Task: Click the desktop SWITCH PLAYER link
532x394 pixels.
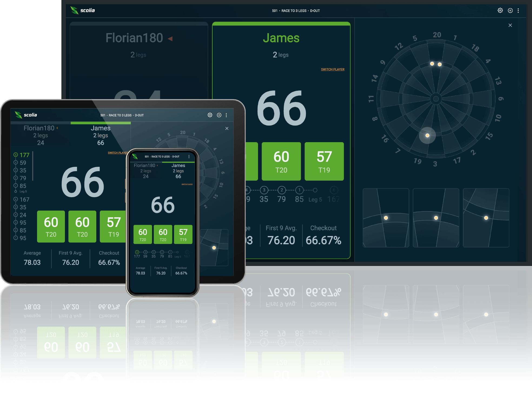Action: point(332,69)
